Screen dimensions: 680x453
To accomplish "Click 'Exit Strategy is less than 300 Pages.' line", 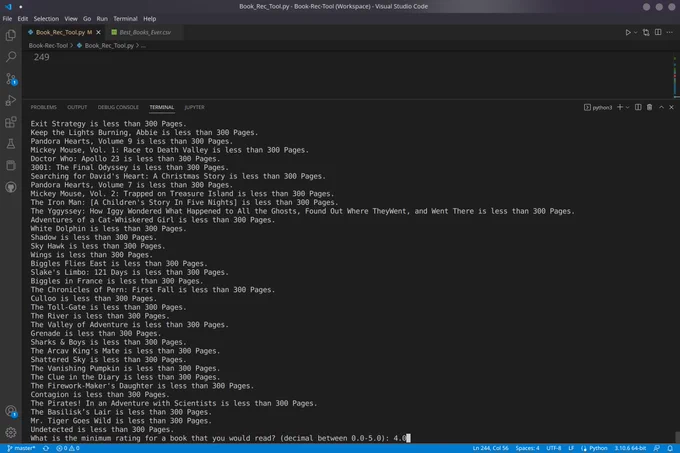I will point(108,124).
